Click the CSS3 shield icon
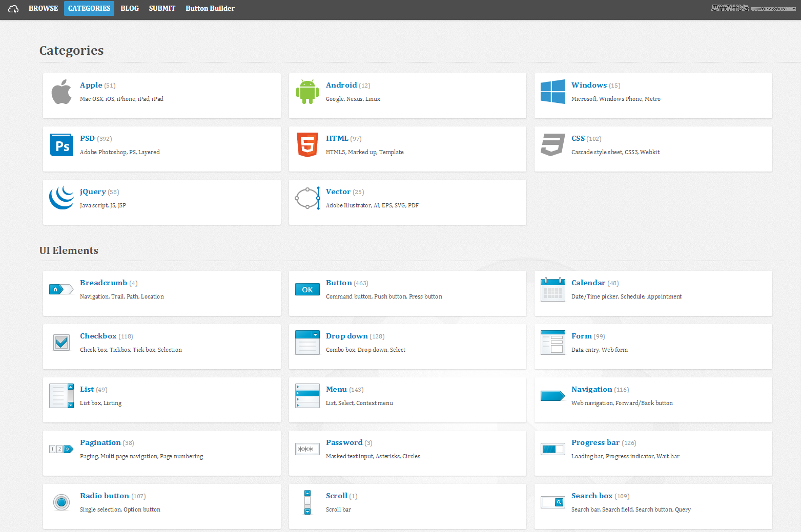 coord(553,145)
